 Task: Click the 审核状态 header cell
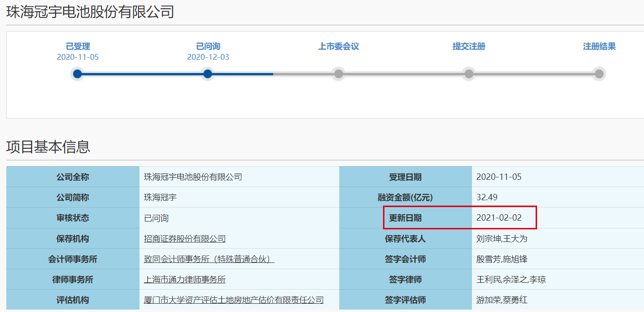point(73,218)
